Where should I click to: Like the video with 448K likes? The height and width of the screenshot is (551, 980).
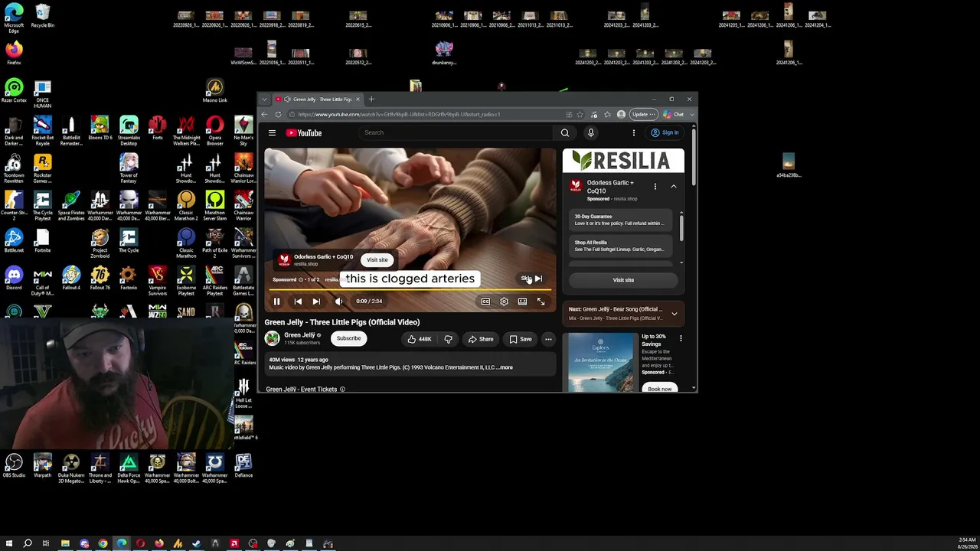pos(420,339)
